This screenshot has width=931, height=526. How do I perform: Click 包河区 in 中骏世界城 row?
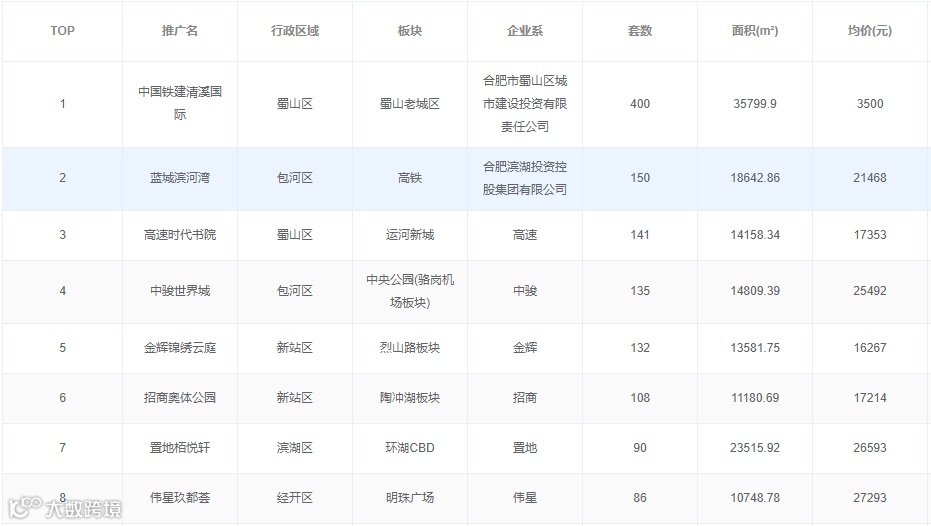click(295, 291)
